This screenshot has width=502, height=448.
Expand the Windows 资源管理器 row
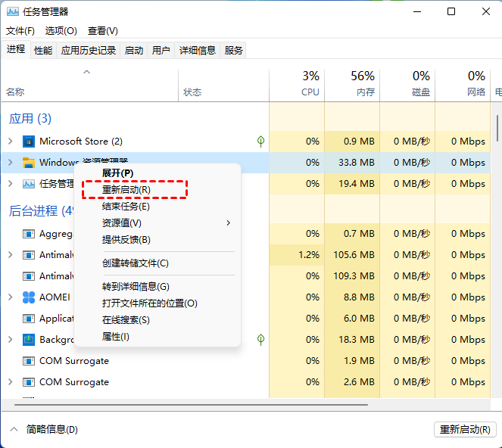10,163
